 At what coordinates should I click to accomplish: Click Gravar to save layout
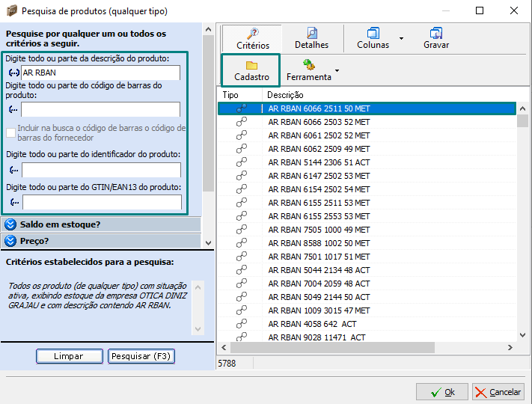pyautogui.click(x=436, y=38)
